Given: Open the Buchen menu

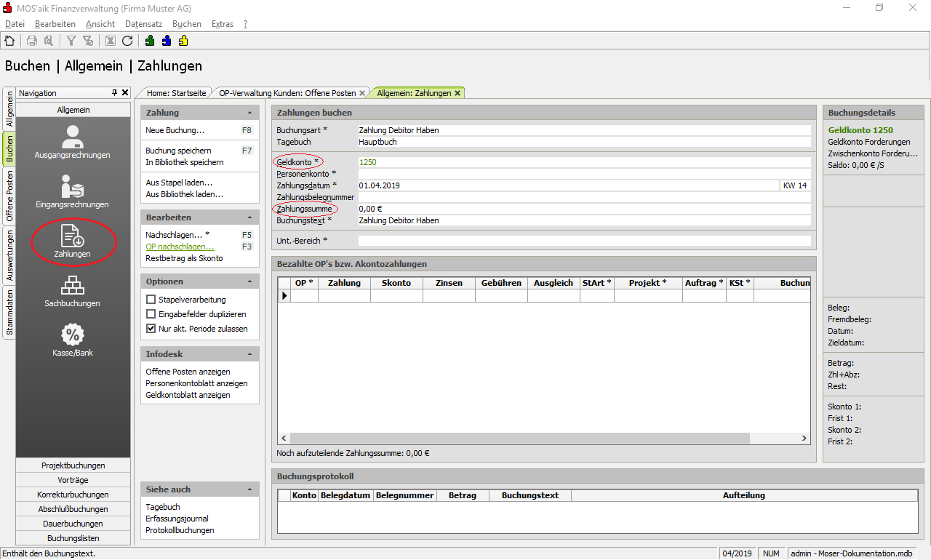Looking at the screenshot, I should [187, 24].
